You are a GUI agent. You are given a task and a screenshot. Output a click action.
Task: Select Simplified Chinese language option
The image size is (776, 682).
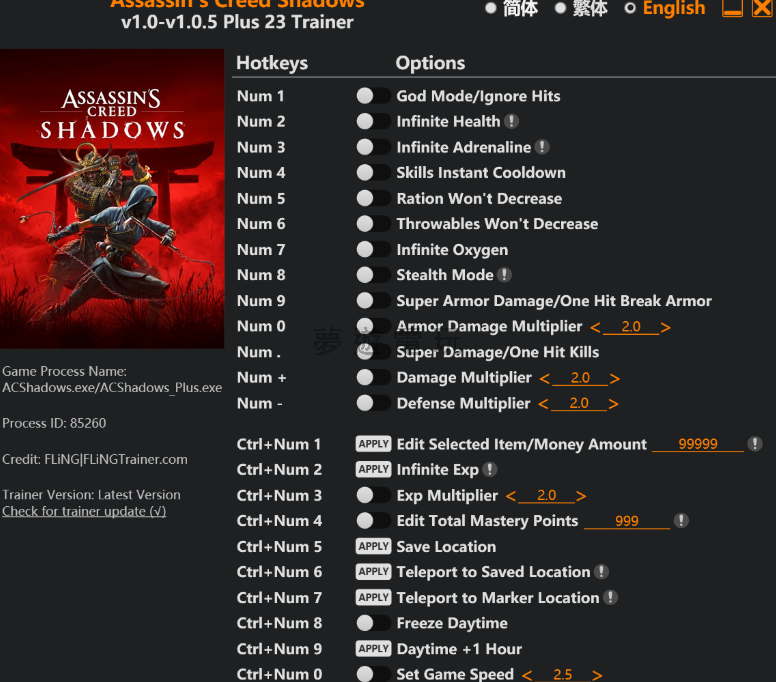pos(491,8)
